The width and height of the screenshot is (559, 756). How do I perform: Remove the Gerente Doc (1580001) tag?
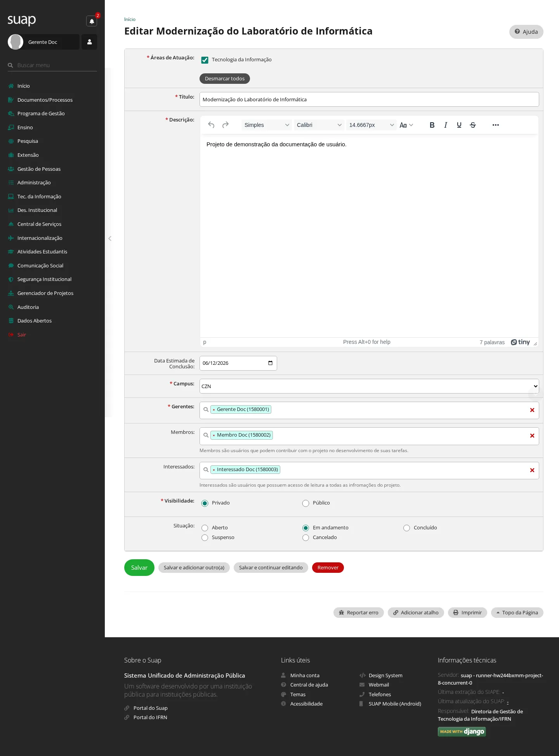(x=214, y=410)
